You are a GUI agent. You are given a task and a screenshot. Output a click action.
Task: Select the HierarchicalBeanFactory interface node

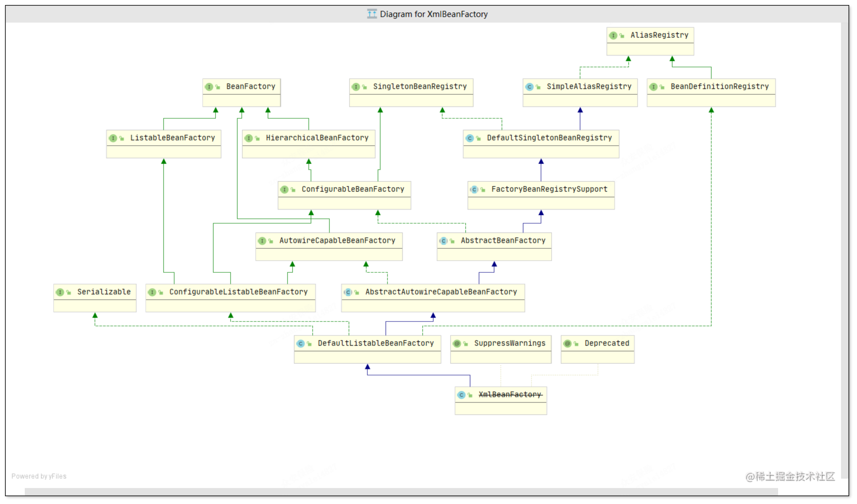pos(317,138)
